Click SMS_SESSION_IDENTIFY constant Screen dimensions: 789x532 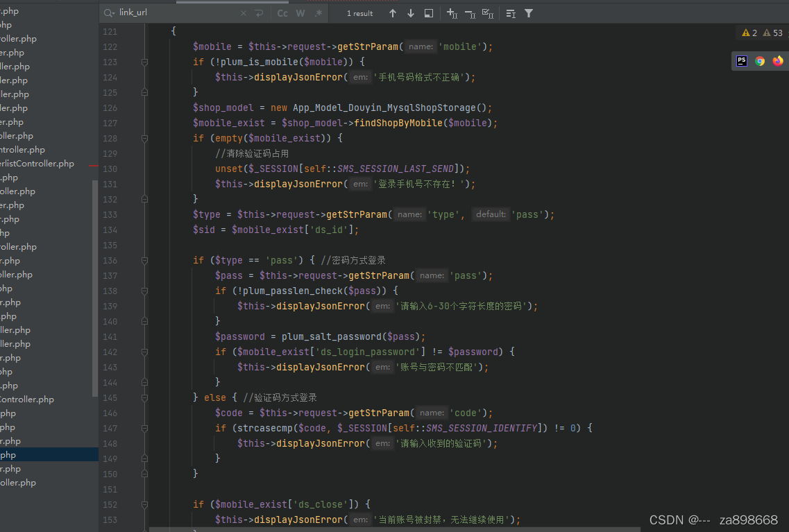(x=482, y=428)
